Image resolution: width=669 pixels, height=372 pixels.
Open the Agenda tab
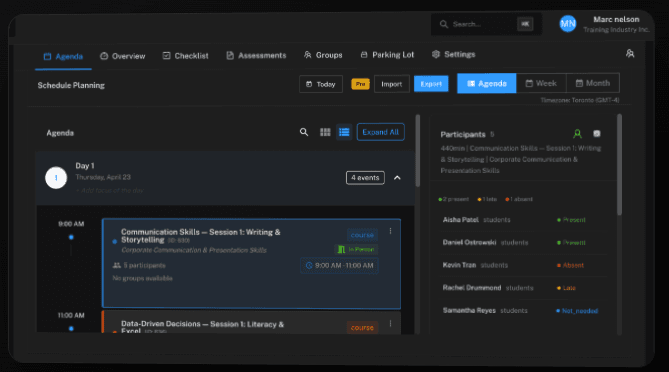pos(63,56)
